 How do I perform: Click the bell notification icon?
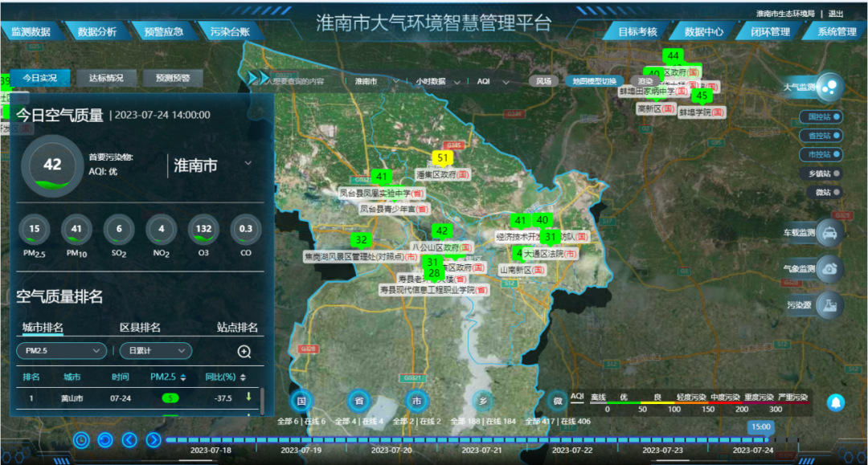835,402
